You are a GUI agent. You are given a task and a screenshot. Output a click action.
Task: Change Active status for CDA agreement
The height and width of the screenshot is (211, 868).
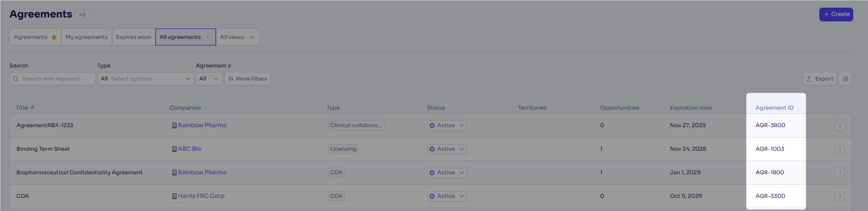[447, 196]
